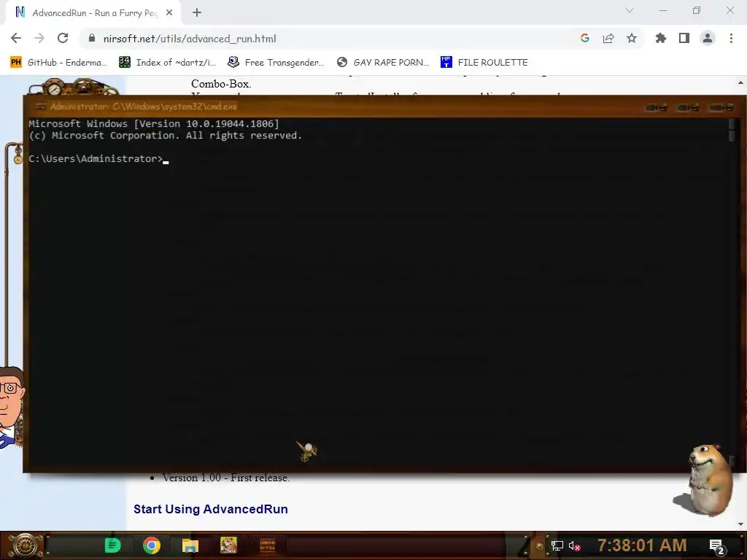The width and height of the screenshot is (747, 560).
Task: Open the tab search chevron in Chrome's title bar
Action: [x=630, y=10]
